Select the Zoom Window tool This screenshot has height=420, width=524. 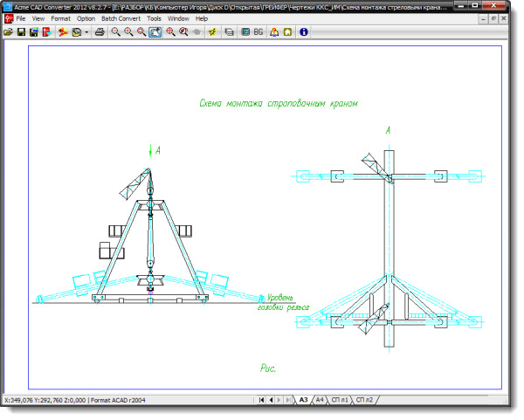[155, 31]
